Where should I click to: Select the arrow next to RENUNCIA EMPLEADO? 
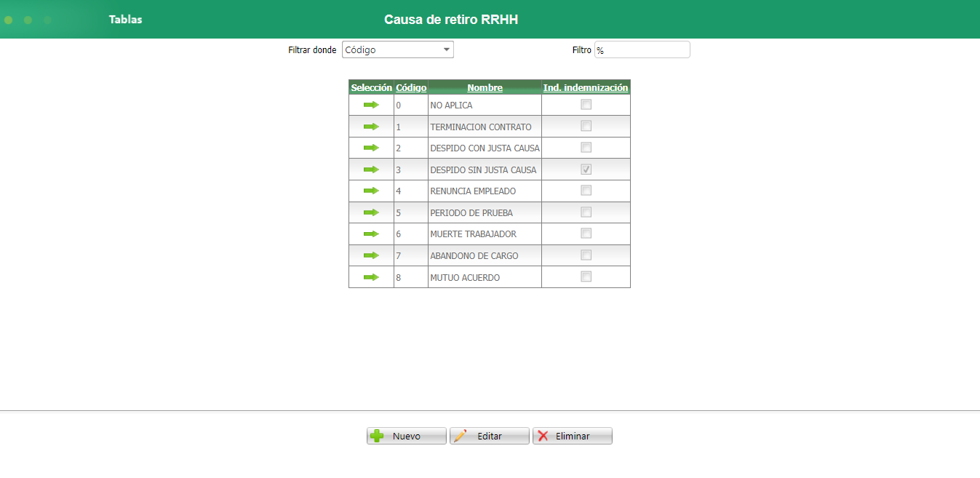[371, 190]
